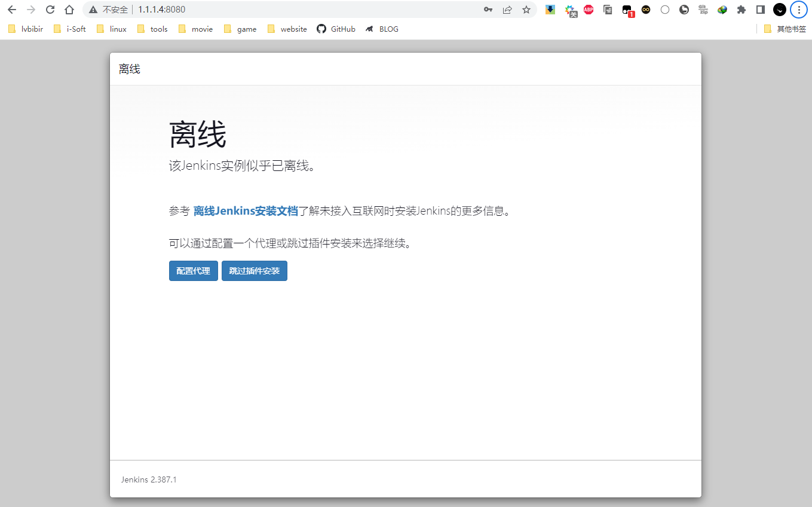Bookmark this page with the star icon

click(526, 10)
